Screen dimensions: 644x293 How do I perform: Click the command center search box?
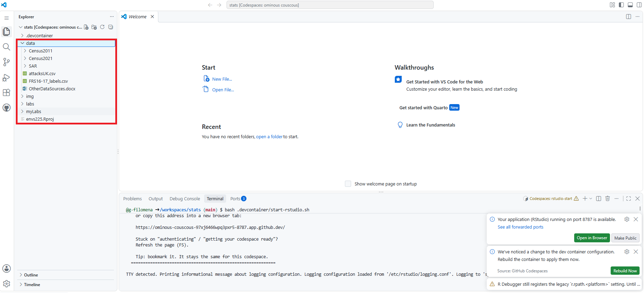[330, 5]
